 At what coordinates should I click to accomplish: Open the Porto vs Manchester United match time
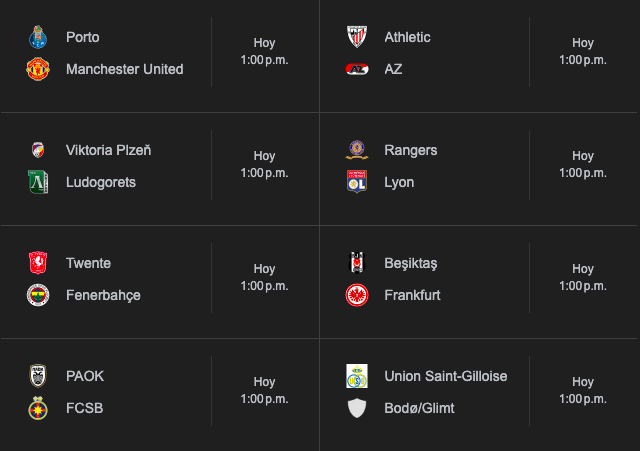264,52
